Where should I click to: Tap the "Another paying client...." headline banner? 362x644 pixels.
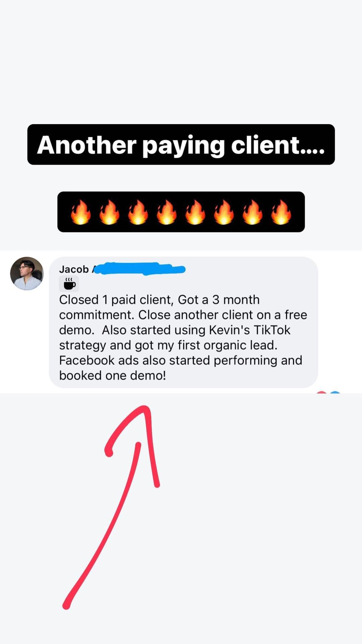tap(181, 145)
